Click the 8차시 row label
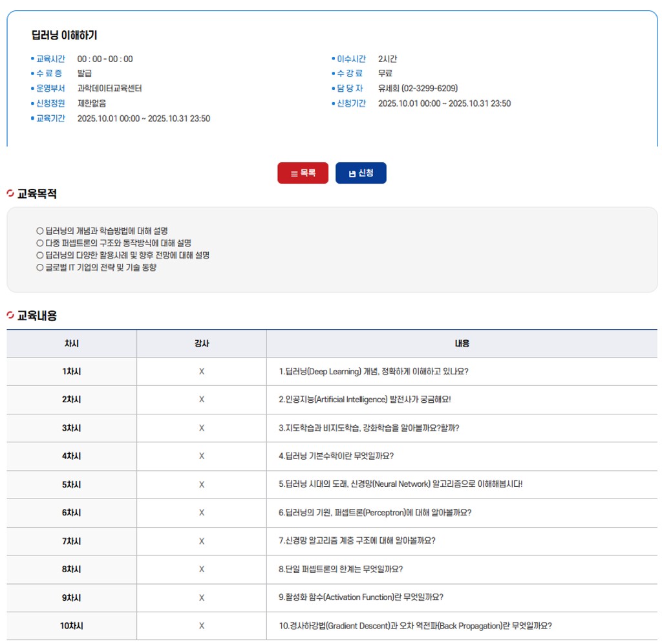The height and width of the screenshot is (644, 662). [72, 569]
